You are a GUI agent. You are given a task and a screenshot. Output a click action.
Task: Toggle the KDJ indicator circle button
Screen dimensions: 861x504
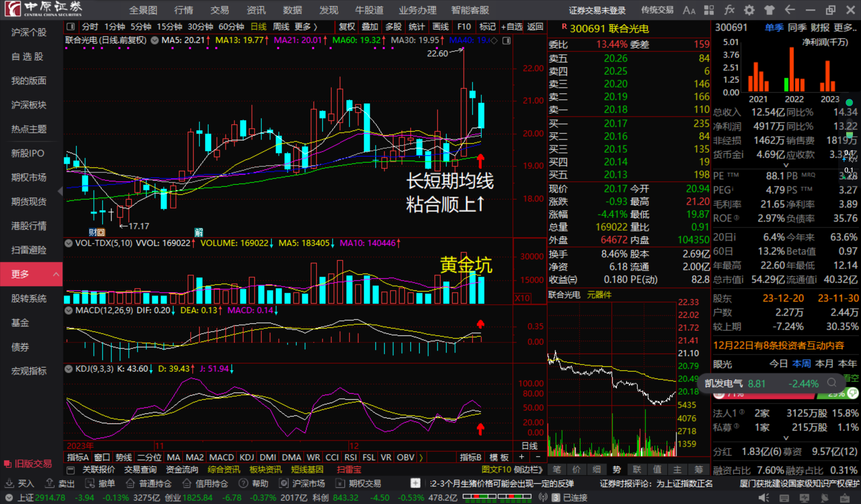[69, 369]
